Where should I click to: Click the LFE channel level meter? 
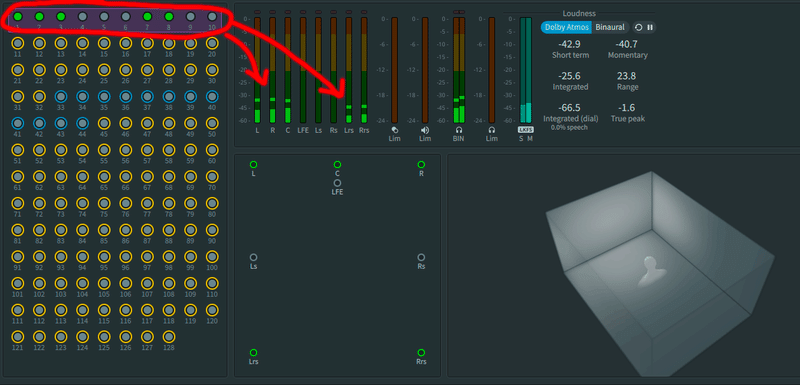coord(303,70)
